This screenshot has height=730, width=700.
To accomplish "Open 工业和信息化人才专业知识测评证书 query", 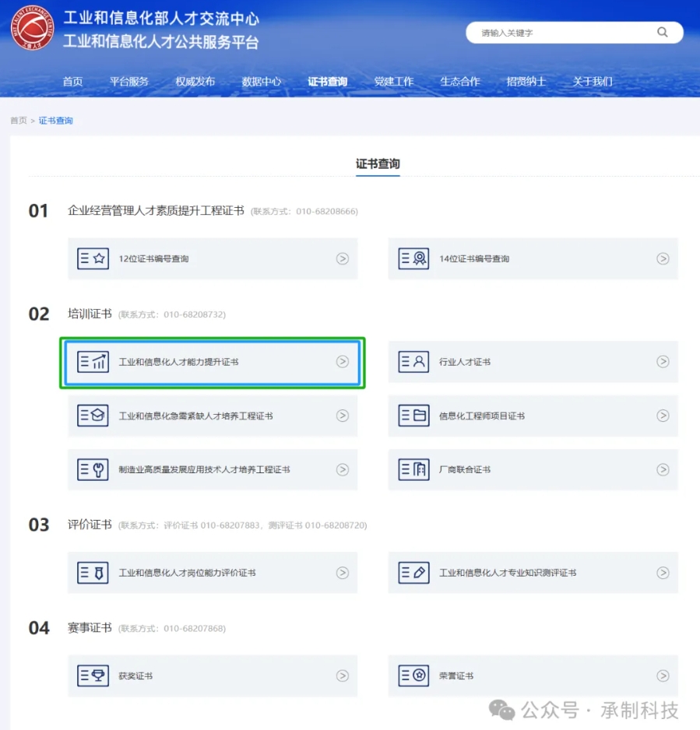I will 533,573.
